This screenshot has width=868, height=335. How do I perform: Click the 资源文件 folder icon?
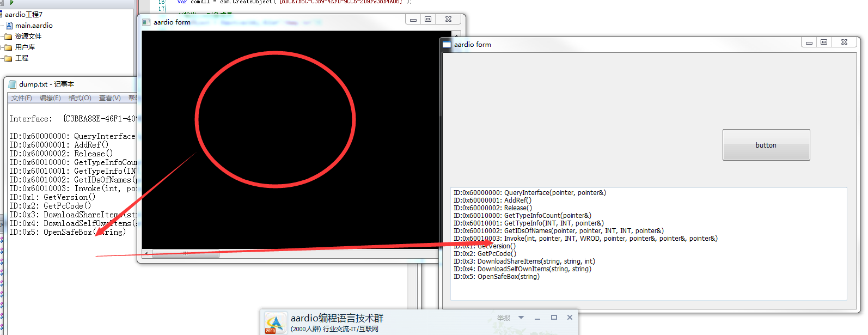[8, 36]
